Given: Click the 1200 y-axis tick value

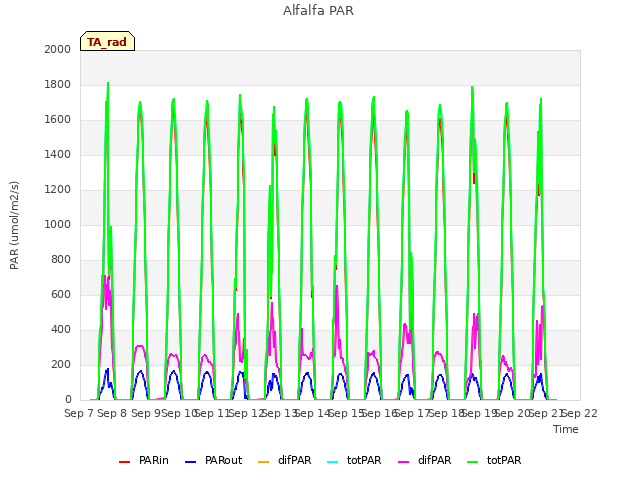Looking at the screenshot, I should coord(58,189).
